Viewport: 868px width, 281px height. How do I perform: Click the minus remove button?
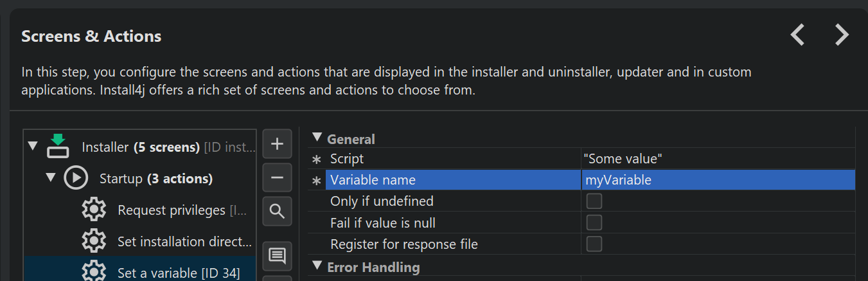pos(277,177)
